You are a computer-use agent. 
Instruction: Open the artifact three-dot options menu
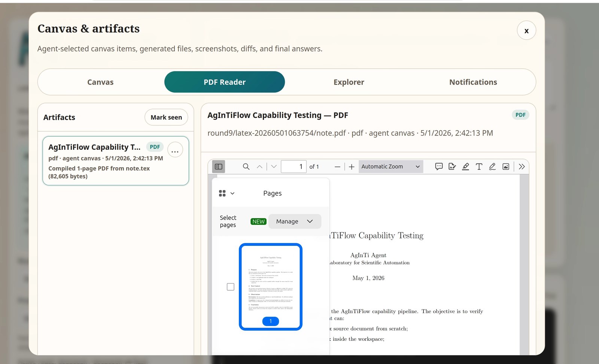click(175, 150)
